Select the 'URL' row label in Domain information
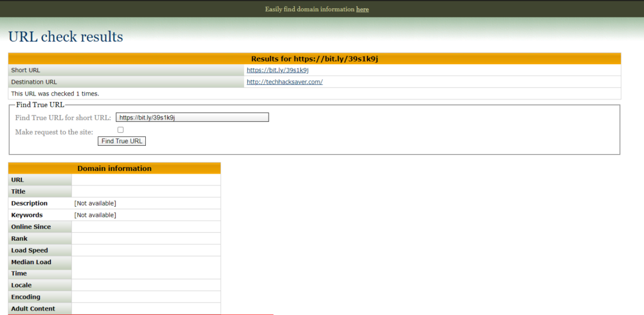 click(18, 180)
